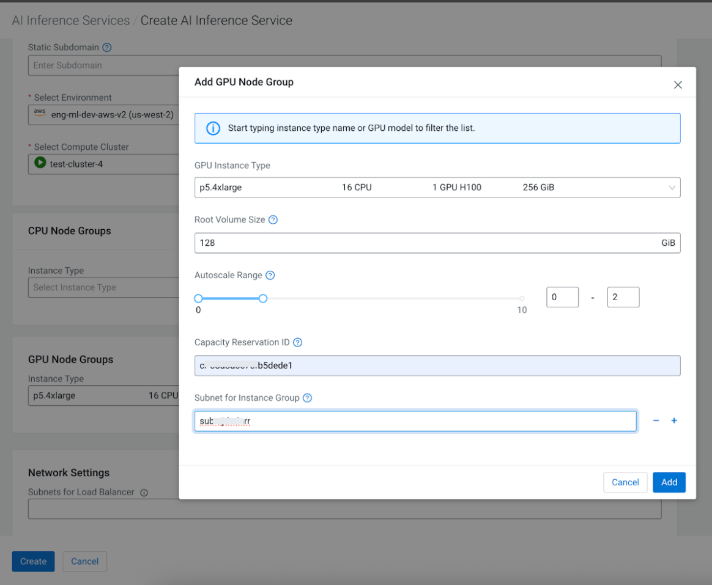Open the Select Environment dropdown
The height and width of the screenshot is (588, 712).
point(104,114)
